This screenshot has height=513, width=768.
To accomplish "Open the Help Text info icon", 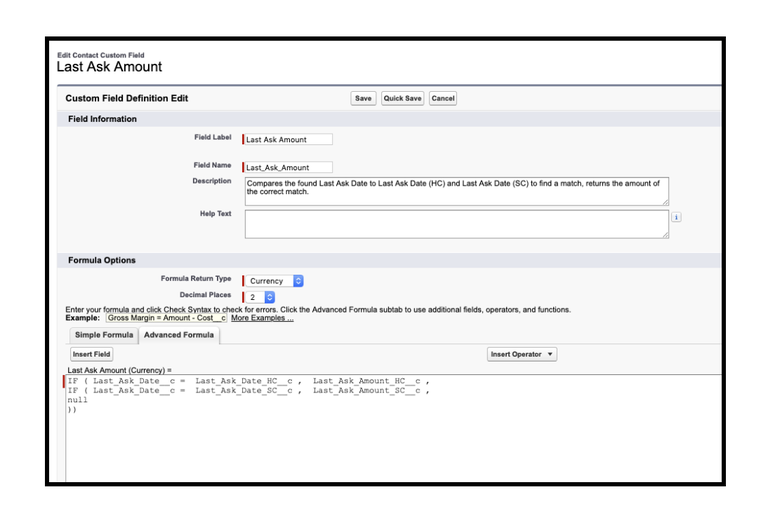I will 676,217.
